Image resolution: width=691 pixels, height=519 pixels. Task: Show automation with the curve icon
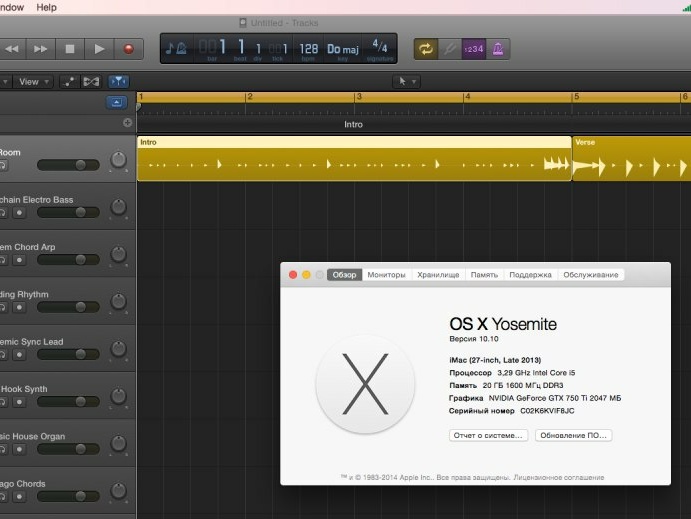pos(69,82)
